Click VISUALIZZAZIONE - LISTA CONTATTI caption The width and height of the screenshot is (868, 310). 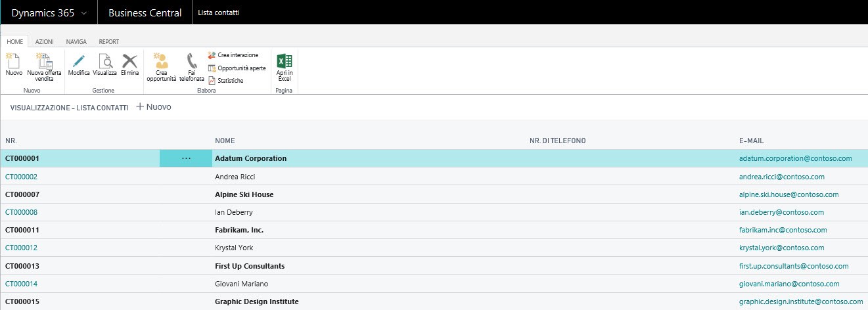(70, 107)
